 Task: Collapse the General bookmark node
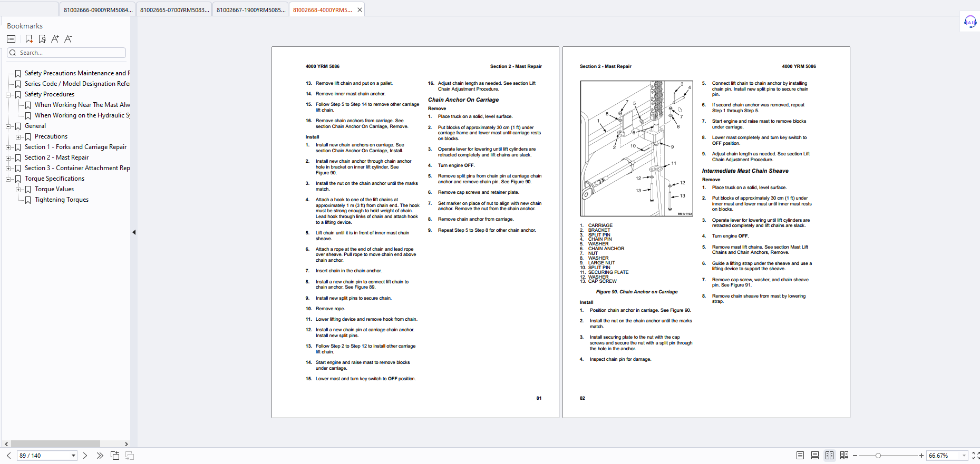(8, 126)
